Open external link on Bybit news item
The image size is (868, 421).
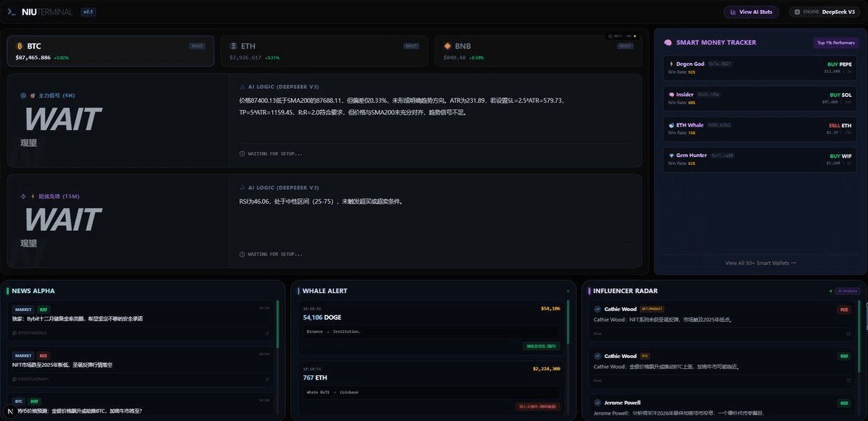267,332
